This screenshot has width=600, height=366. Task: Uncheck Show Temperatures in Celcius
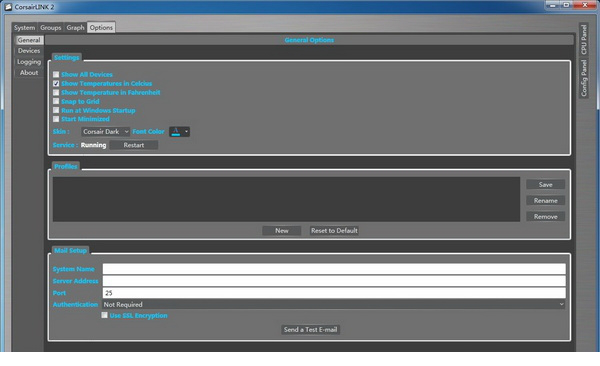(x=56, y=83)
